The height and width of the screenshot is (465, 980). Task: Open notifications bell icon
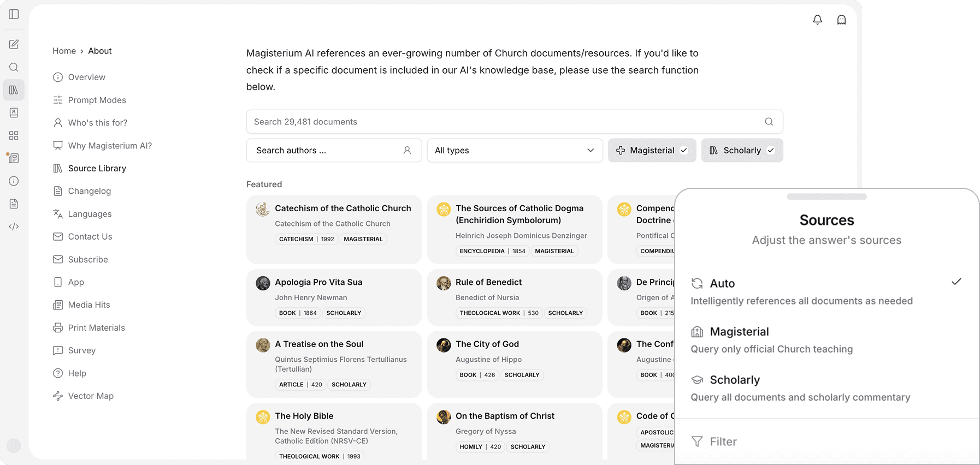[x=817, y=20]
